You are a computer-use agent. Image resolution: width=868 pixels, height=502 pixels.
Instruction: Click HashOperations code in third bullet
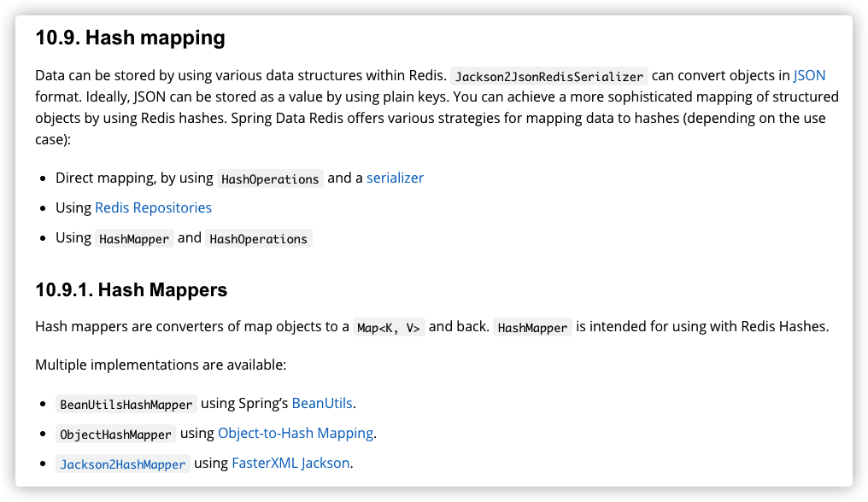[258, 238]
